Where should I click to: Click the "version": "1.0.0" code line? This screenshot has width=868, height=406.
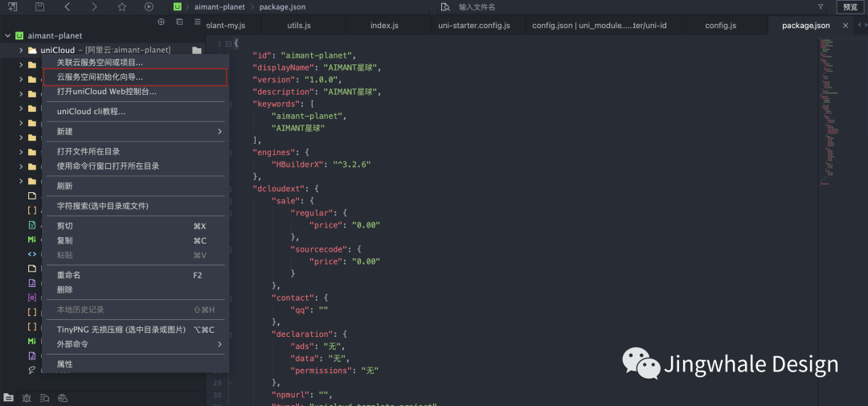(297, 80)
